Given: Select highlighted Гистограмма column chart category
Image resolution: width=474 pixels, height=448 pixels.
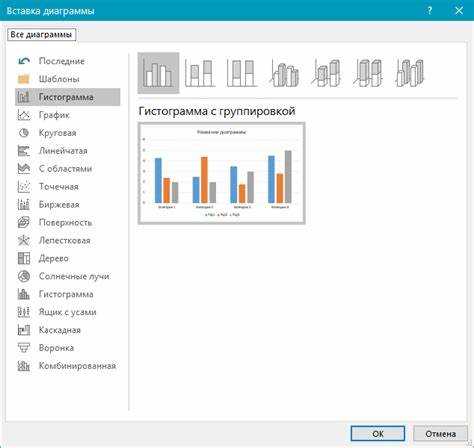Looking at the screenshot, I should tap(68, 97).
